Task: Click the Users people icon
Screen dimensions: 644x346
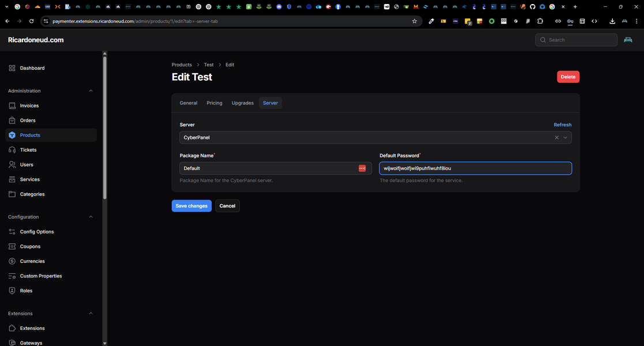Action: click(12, 165)
